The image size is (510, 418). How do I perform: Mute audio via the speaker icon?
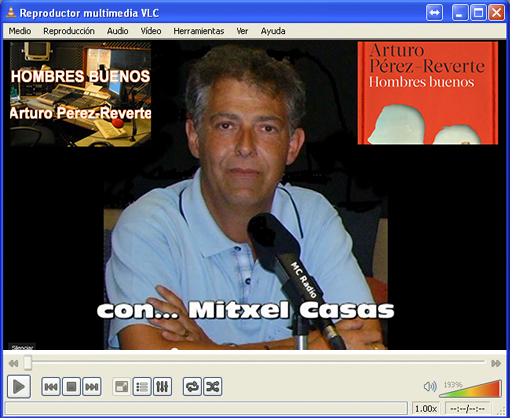pos(430,387)
